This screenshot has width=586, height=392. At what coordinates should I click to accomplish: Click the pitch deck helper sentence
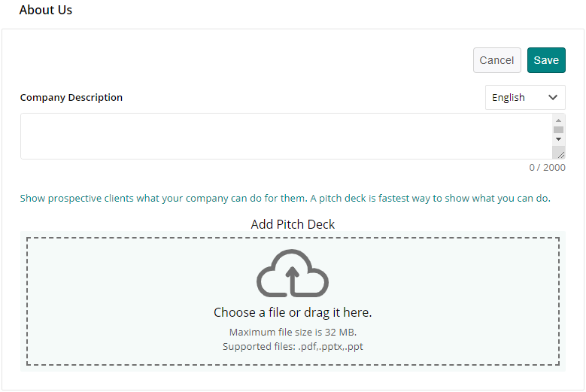pyautogui.click(x=285, y=199)
